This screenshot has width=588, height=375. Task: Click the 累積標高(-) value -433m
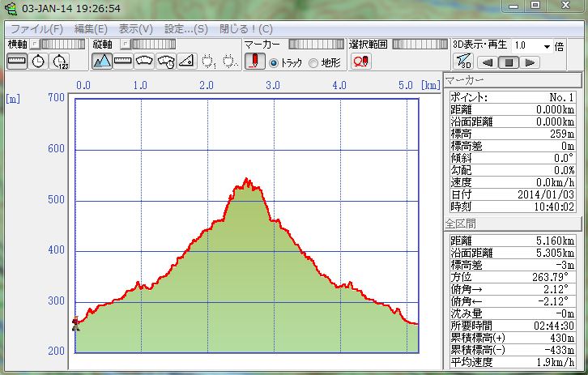[x=559, y=350]
